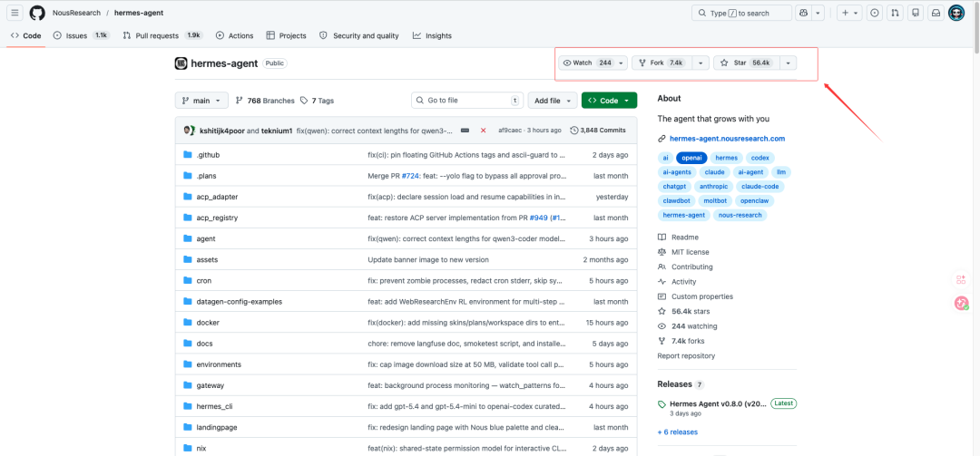
Task: Click the hermes-agent repository logo
Action: coord(181,63)
